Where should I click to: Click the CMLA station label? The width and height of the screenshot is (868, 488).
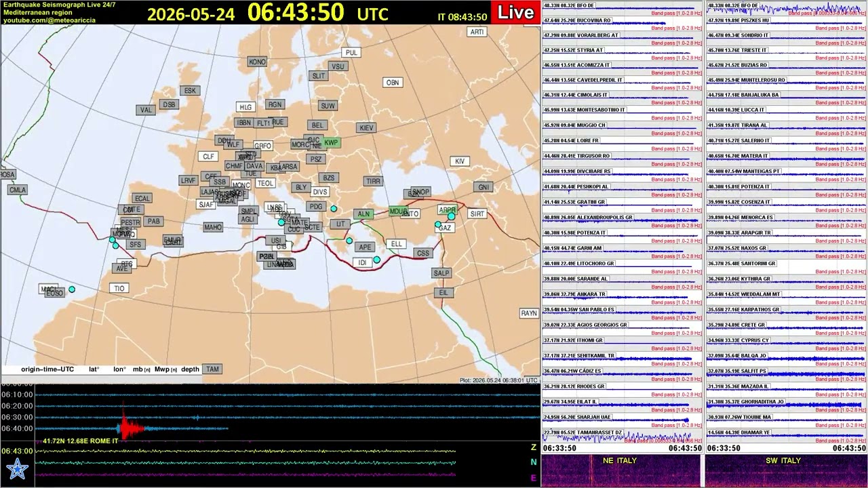[18, 190]
